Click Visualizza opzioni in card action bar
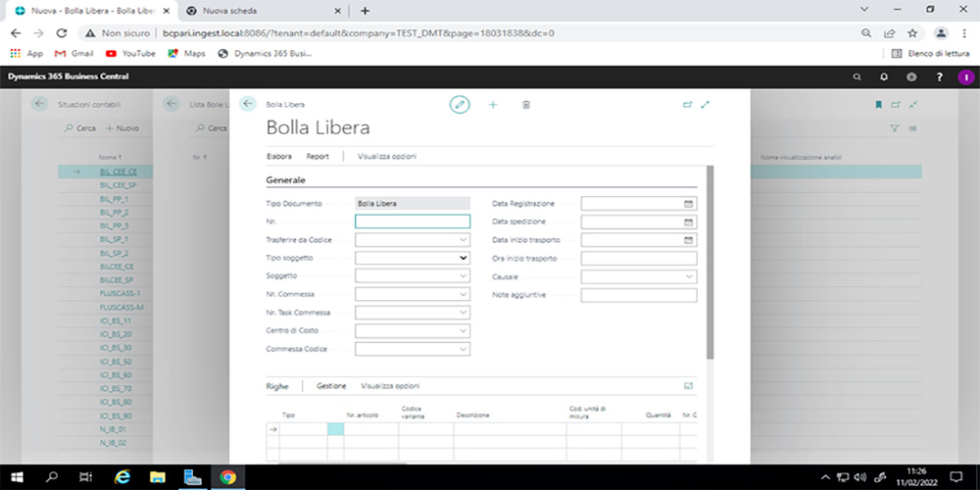Screen dimensions: 980x490 (387, 156)
